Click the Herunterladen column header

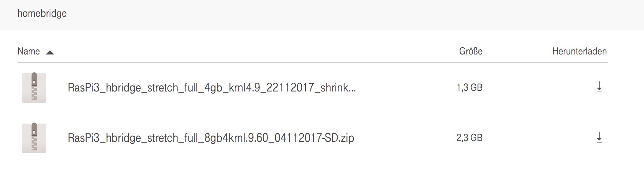pos(579,51)
